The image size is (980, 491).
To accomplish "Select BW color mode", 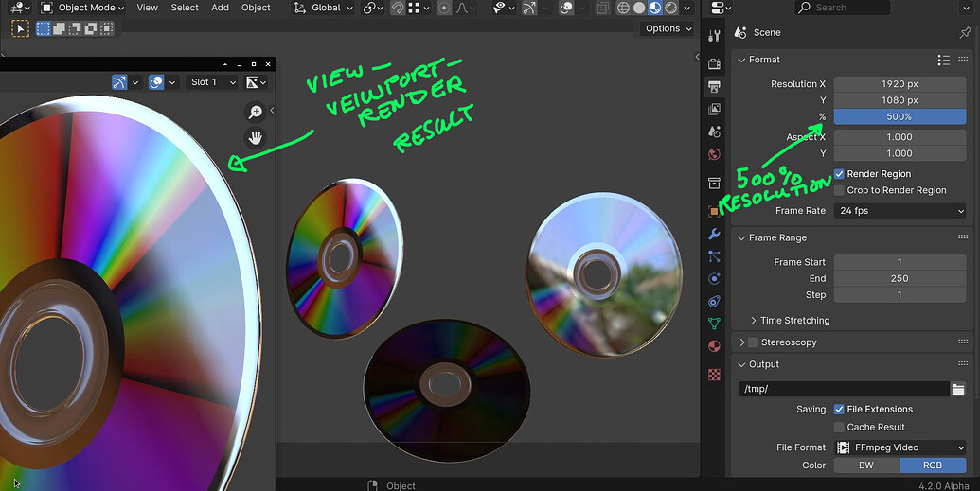I will point(867,465).
